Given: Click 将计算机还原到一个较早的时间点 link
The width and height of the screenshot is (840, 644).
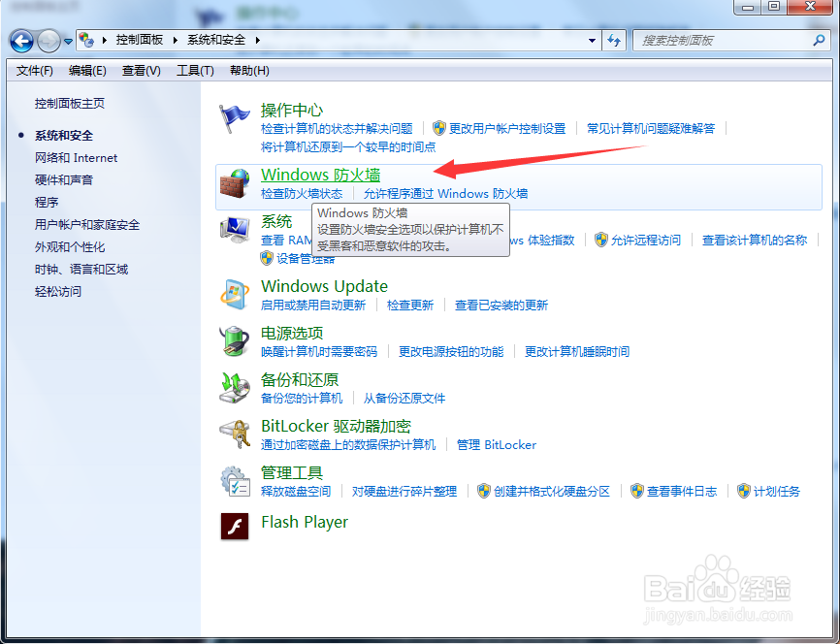Looking at the screenshot, I should pos(348,146).
